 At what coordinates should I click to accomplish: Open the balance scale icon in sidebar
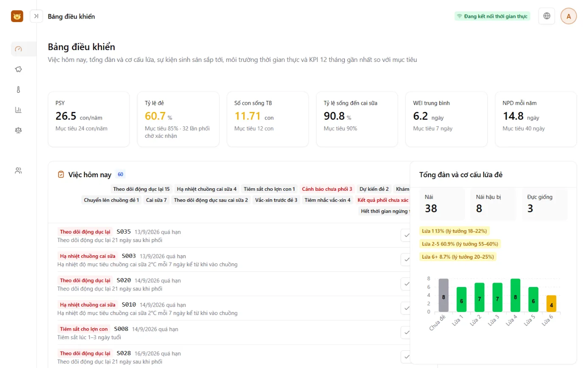click(18, 130)
